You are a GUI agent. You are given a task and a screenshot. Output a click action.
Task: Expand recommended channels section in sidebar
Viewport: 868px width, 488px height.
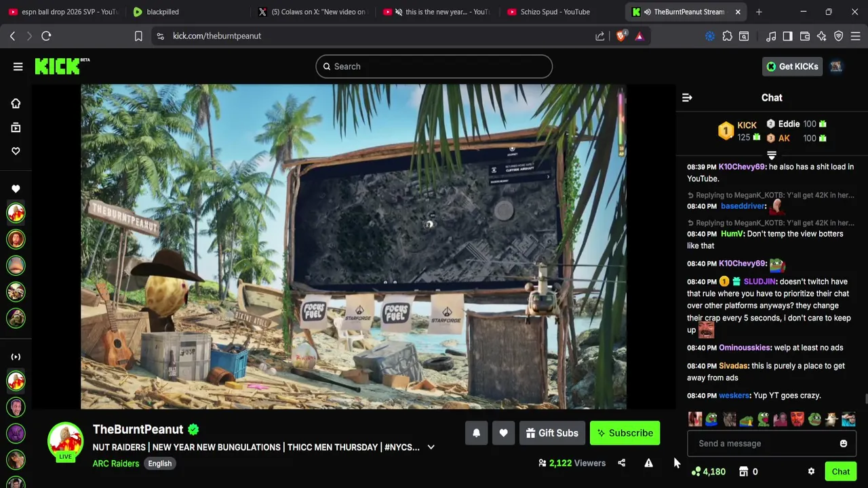(16, 357)
